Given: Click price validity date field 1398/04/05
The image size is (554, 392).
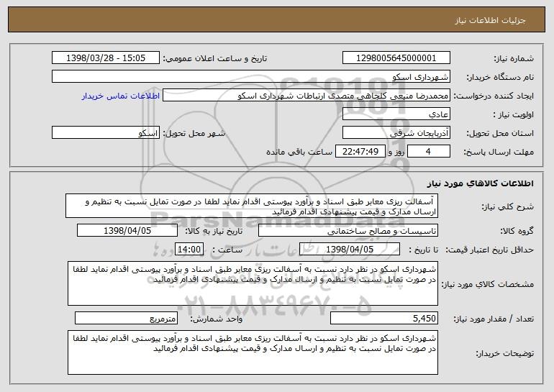Looking at the screenshot, I should point(350,250).
